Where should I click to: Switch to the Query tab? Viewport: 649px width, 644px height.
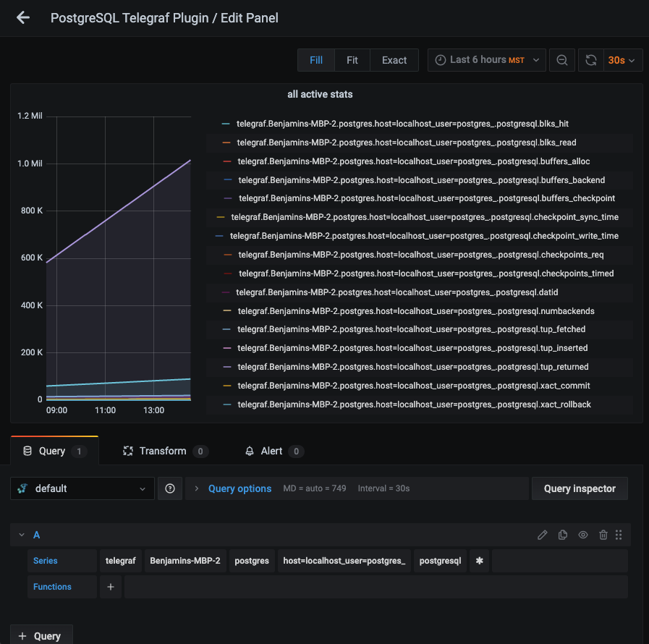click(55, 451)
